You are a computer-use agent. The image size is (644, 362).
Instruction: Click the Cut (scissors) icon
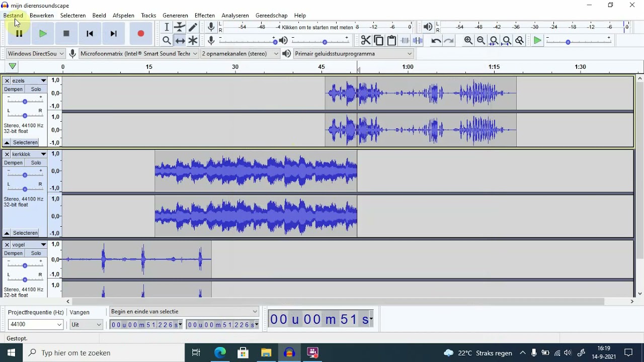pyautogui.click(x=366, y=40)
